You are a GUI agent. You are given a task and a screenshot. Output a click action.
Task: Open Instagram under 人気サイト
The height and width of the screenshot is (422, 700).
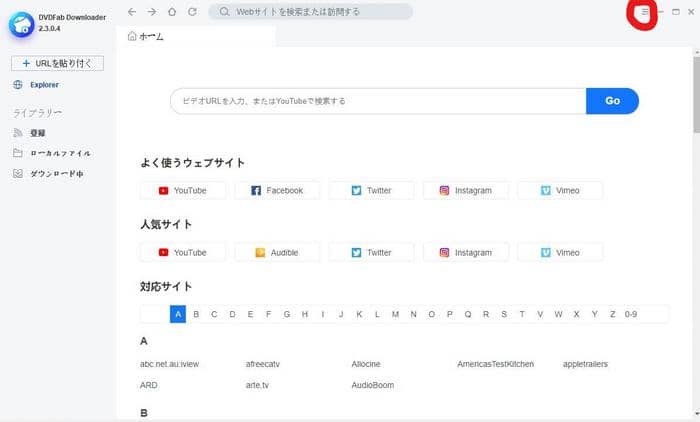(x=466, y=253)
